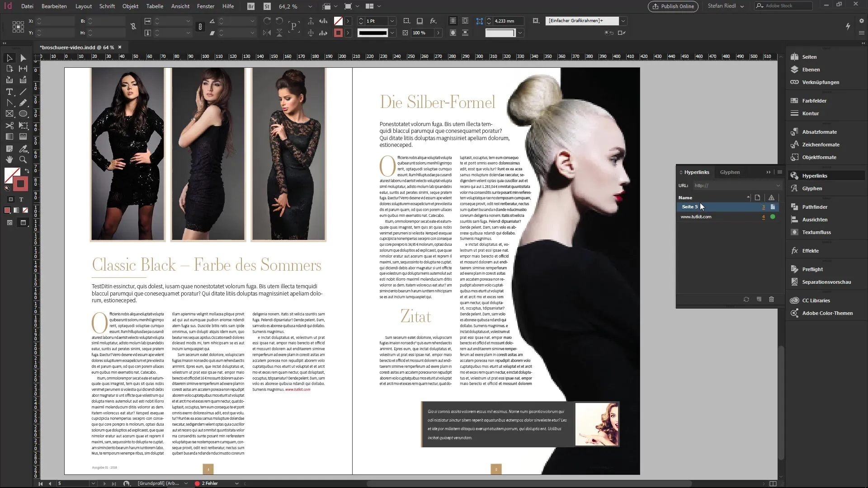This screenshot has height=488, width=868.
Task: Apply None to fill or stroke
Action: pyautogui.click(x=25, y=210)
